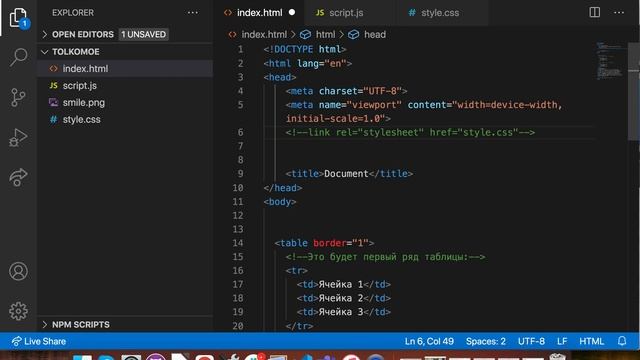
Task: Open Manage gear settings icon
Action: [18, 311]
